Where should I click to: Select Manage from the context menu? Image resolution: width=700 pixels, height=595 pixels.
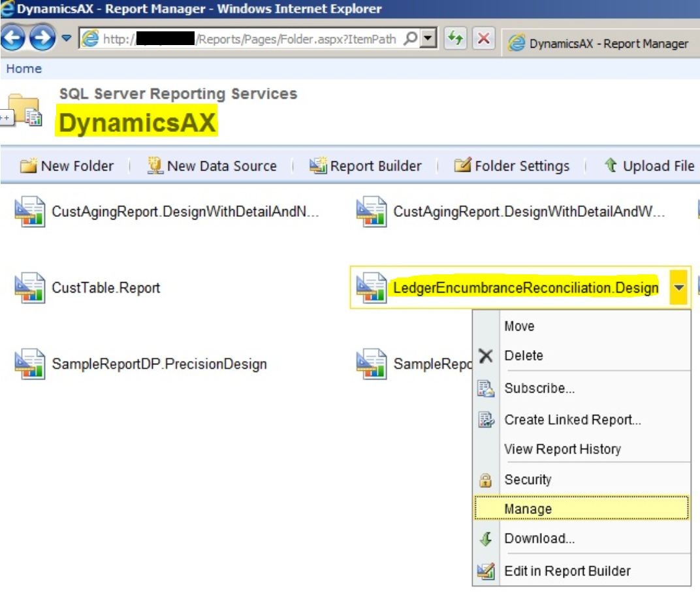527,508
